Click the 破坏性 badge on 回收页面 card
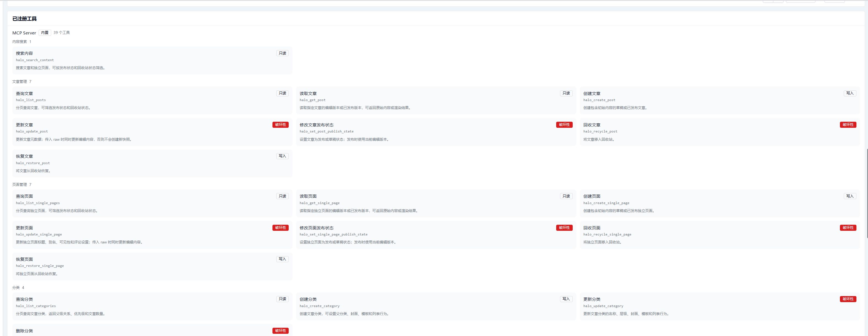The width and height of the screenshot is (868, 336). pyautogui.click(x=848, y=228)
